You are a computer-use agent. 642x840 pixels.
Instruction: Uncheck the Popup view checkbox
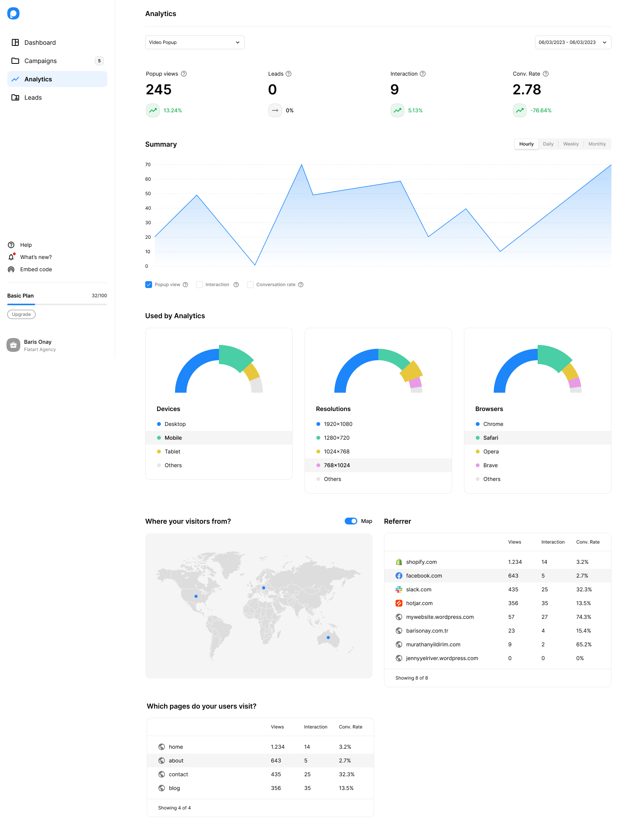pos(149,284)
